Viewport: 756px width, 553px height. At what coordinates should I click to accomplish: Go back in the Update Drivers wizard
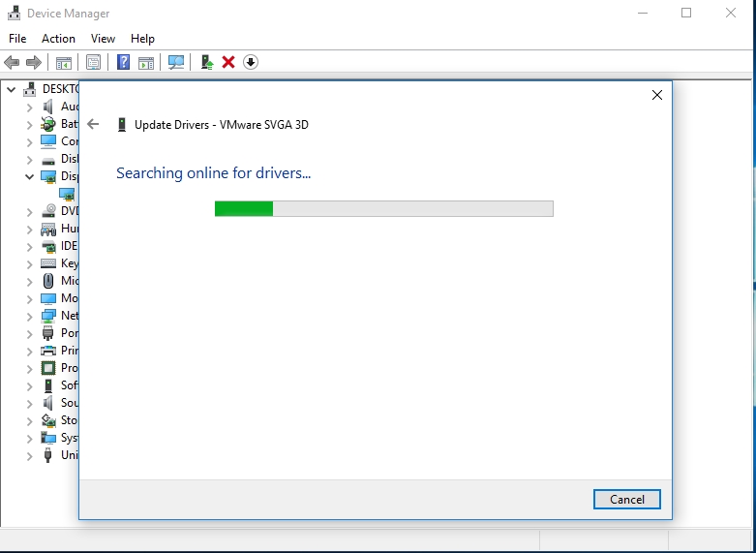point(93,125)
